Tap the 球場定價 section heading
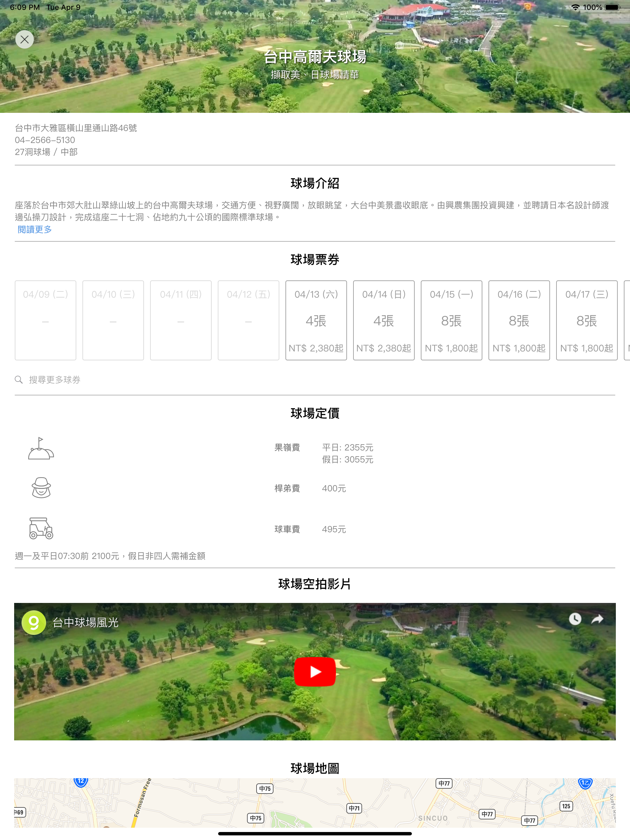This screenshot has height=840, width=630. click(315, 413)
